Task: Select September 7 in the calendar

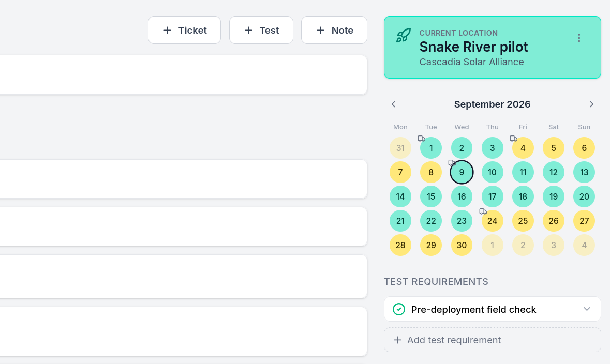Action: pos(400,172)
